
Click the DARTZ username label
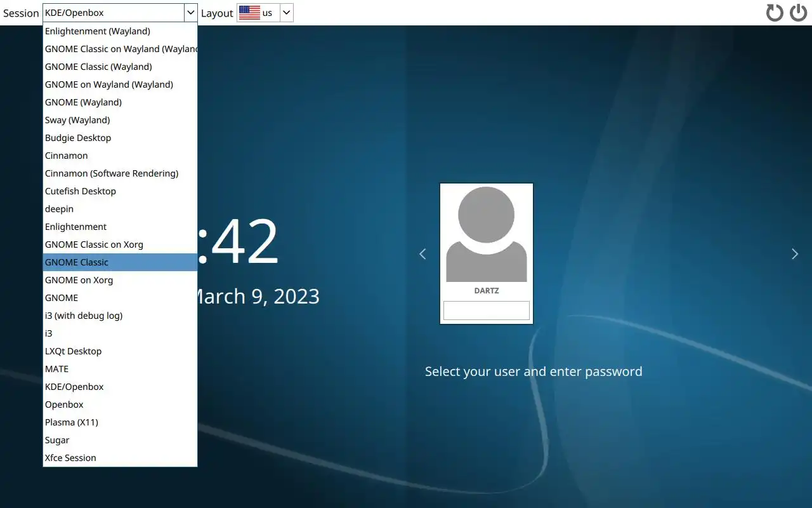pyautogui.click(x=487, y=291)
